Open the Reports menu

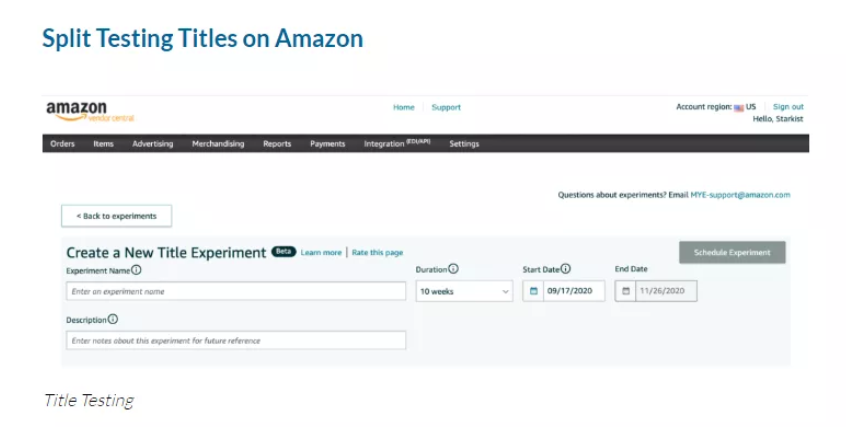pos(277,144)
